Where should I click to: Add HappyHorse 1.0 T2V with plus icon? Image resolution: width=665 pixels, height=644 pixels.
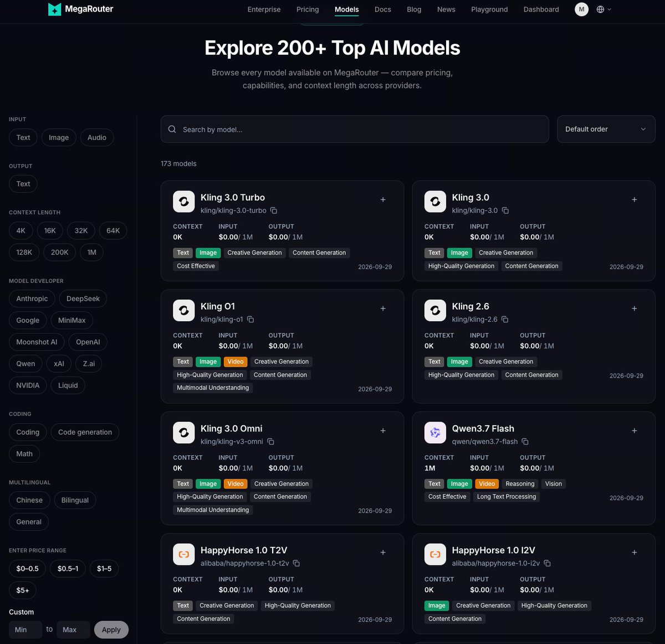383,553
